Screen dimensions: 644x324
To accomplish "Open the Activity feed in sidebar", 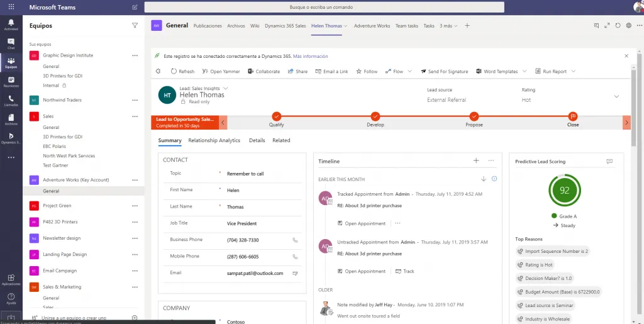I will pos(11,25).
